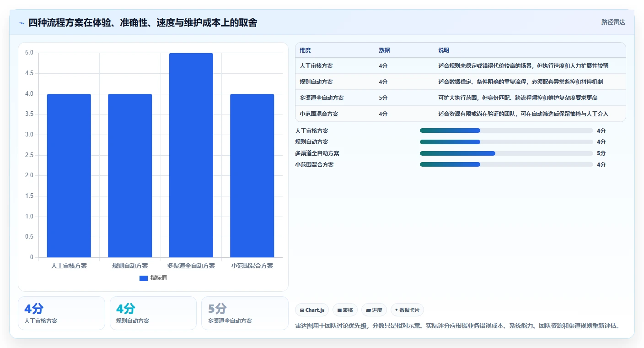
Task: Click the description starting 适合资源有限
Action: tap(523, 114)
